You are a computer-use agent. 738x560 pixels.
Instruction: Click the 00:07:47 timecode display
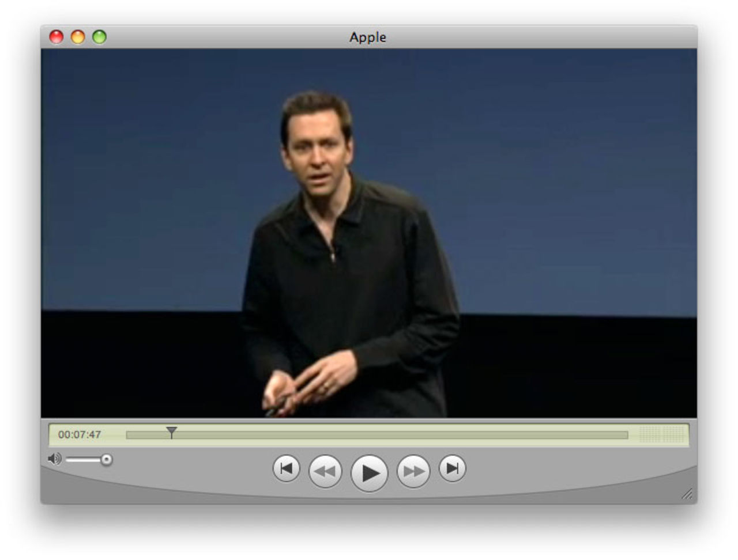(80, 435)
